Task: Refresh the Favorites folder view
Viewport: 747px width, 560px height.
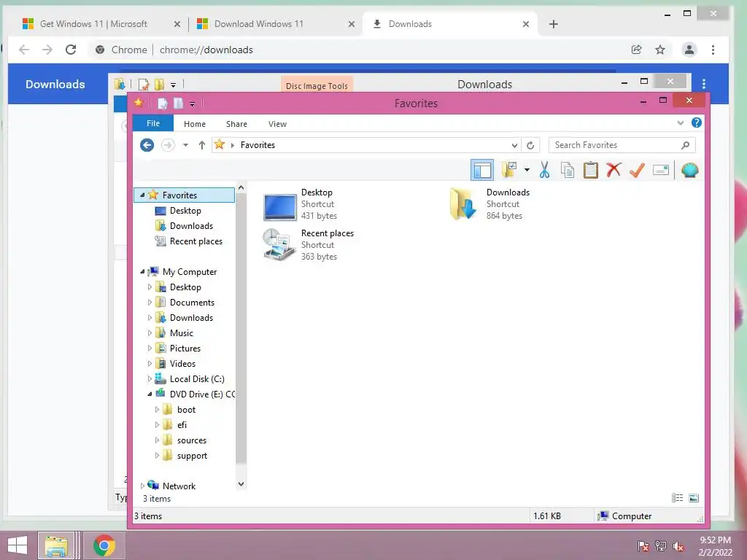Action: click(530, 145)
